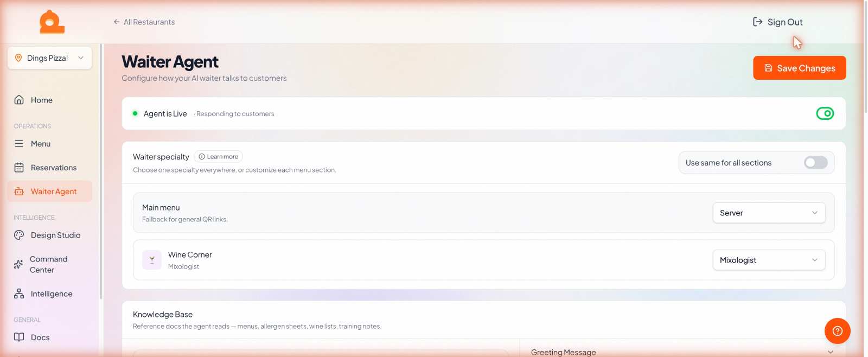Viewport: 868px width, 357px height.
Task: Click the Waiter Agent page heading
Action: click(x=170, y=62)
